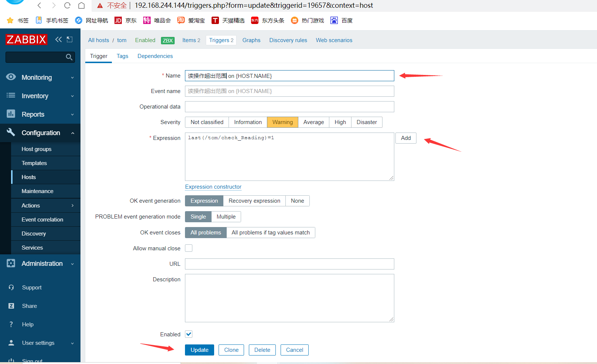Screen dimensions: 597x364
Task: Open the Items 2 tab
Action: pyautogui.click(x=191, y=40)
